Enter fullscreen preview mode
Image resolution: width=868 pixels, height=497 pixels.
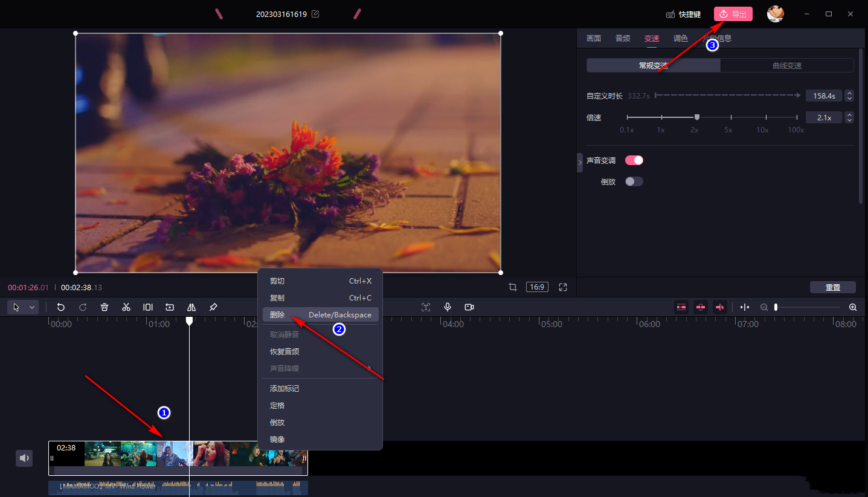pyautogui.click(x=563, y=287)
